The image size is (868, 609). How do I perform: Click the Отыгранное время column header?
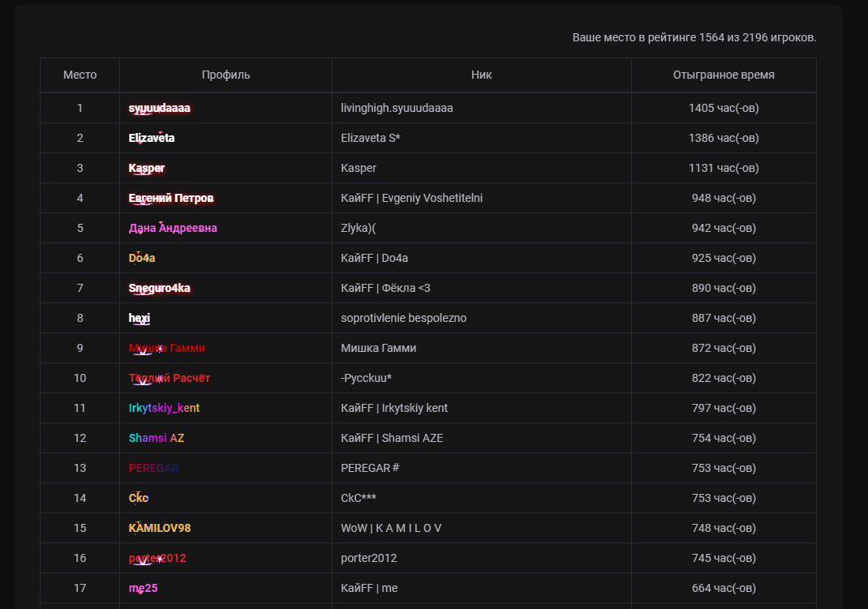(x=724, y=75)
